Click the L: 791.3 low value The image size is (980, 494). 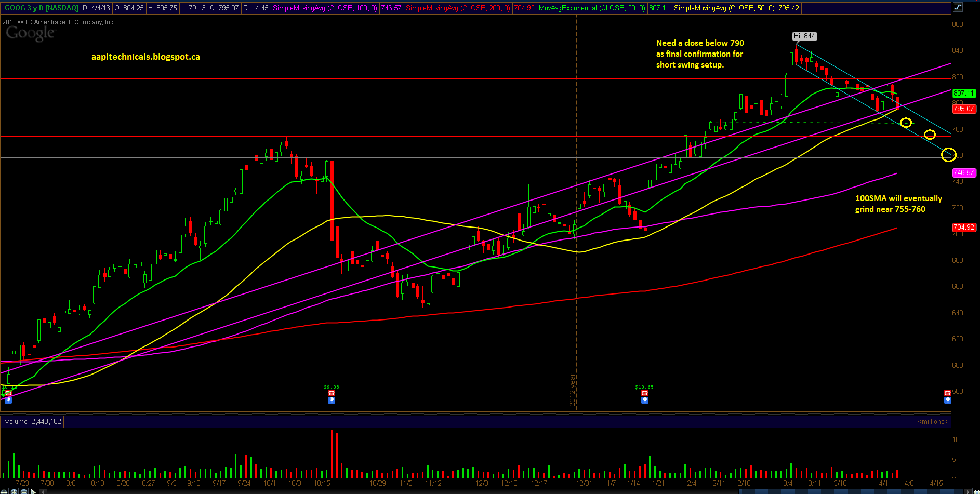(x=193, y=8)
